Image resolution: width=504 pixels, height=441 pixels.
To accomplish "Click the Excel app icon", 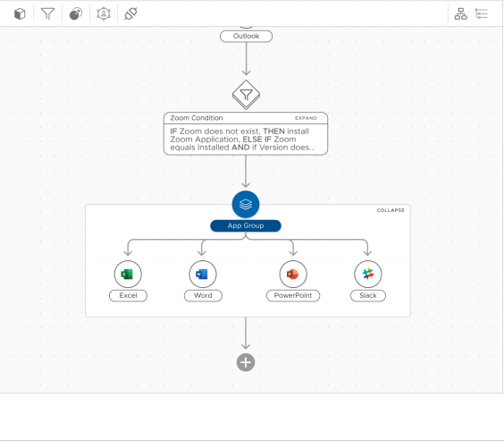I will pyautogui.click(x=128, y=274).
